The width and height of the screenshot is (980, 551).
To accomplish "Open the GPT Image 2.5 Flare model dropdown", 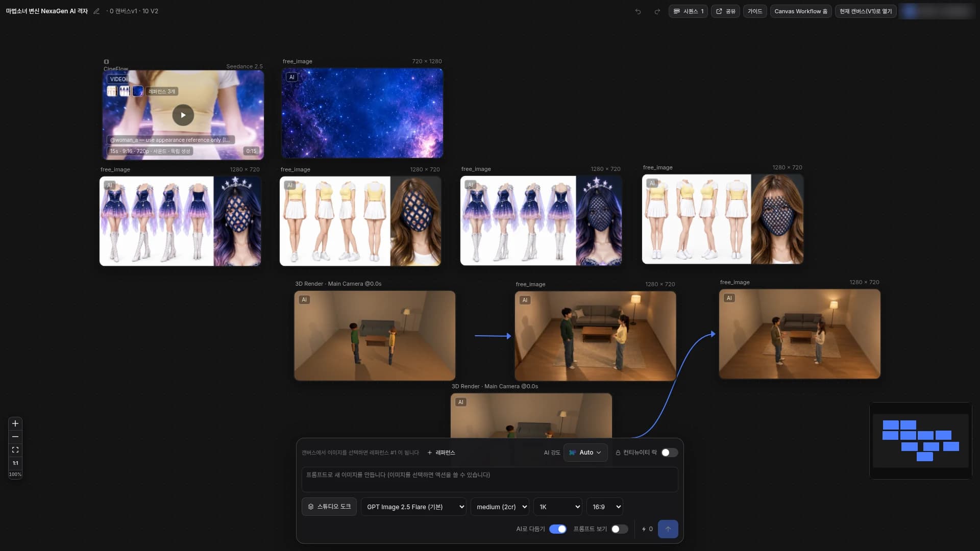I will (413, 507).
